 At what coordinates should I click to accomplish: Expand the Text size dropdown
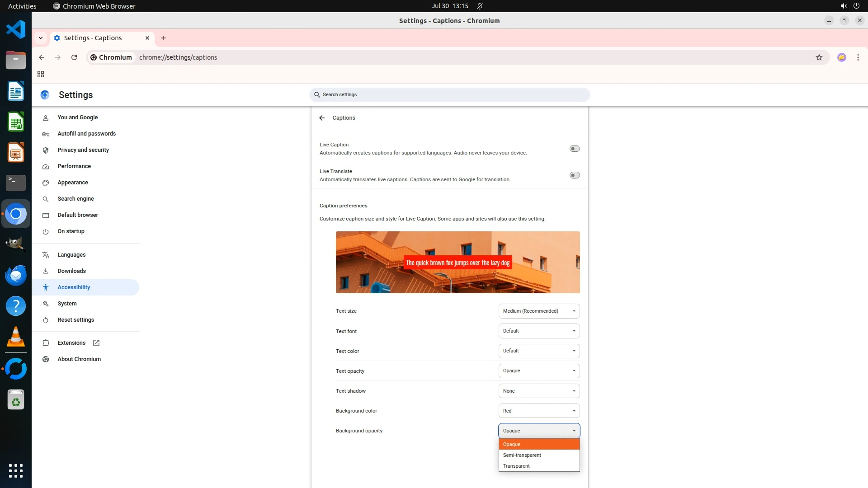[x=539, y=311]
